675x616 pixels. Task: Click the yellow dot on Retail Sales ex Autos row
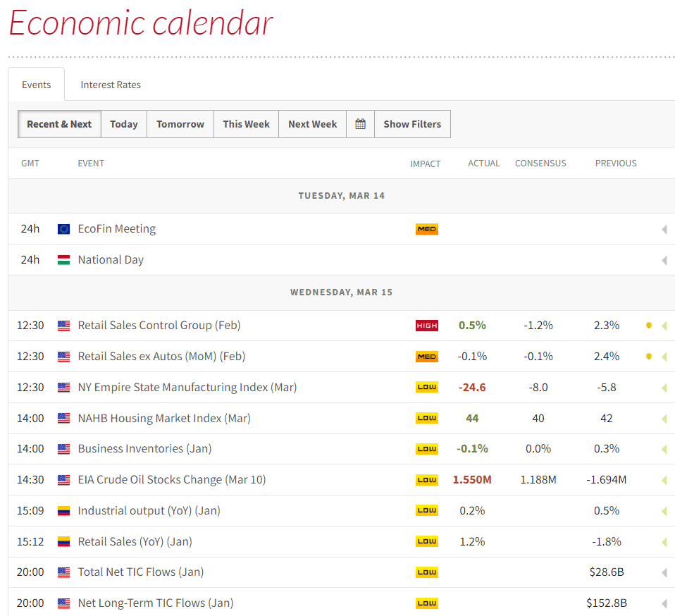(649, 357)
